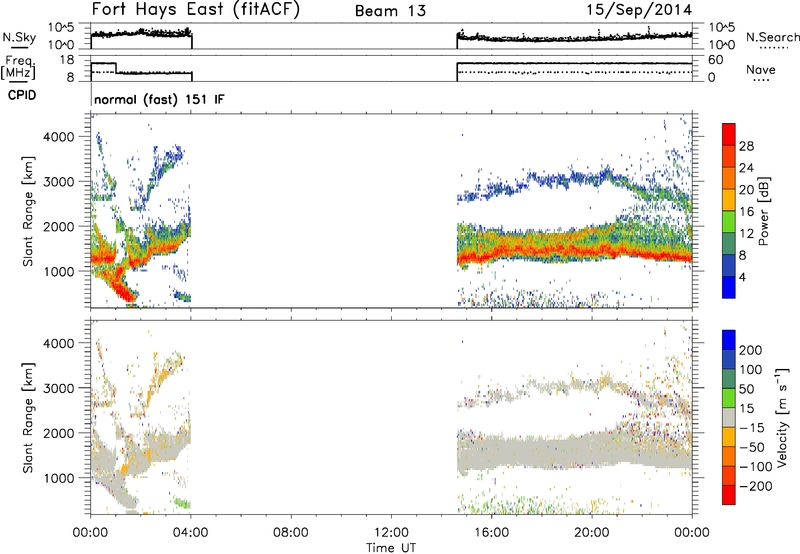Click the '20:00' time tick label
Screen dimensions: 800x554
591,533
